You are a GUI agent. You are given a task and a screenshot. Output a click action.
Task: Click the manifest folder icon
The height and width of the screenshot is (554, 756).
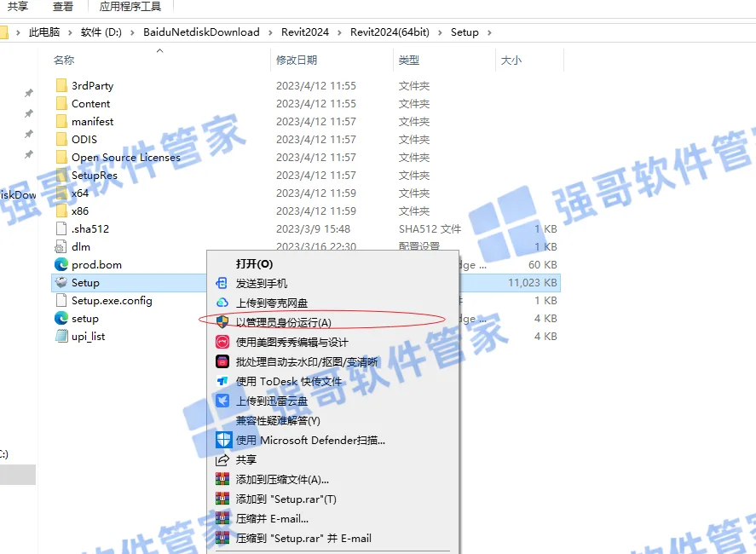click(61, 122)
